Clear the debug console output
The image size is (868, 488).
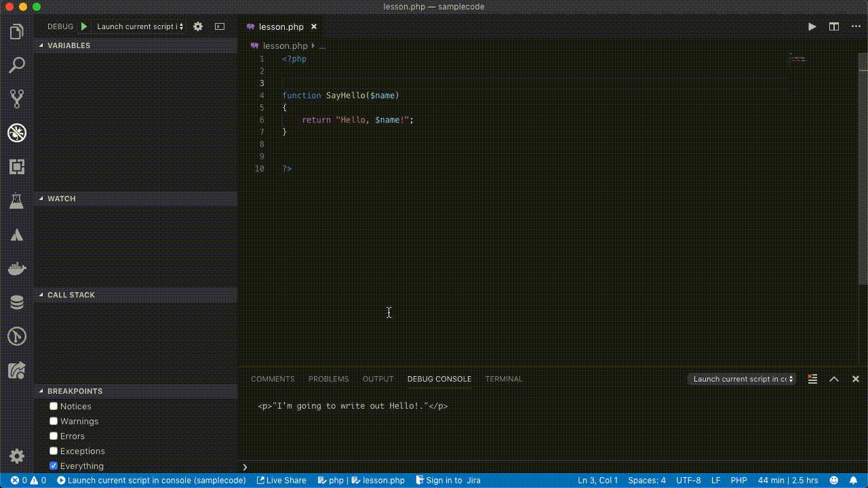[x=812, y=379]
